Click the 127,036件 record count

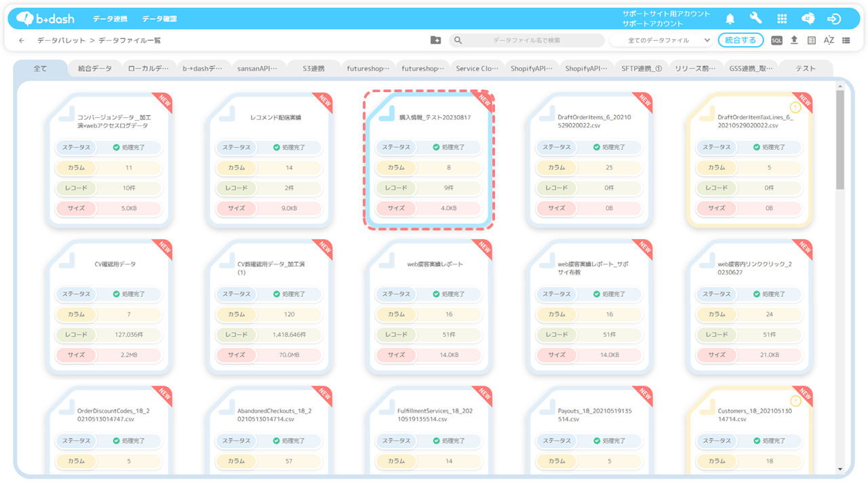pyautogui.click(x=128, y=335)
